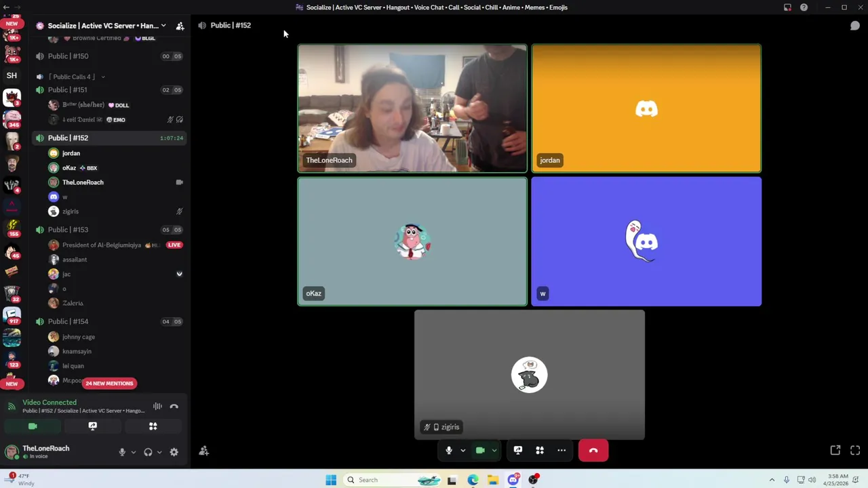Join voice channel Public | #153
Image resolution: width=868 pixels, height=488 pixels.
109,230
